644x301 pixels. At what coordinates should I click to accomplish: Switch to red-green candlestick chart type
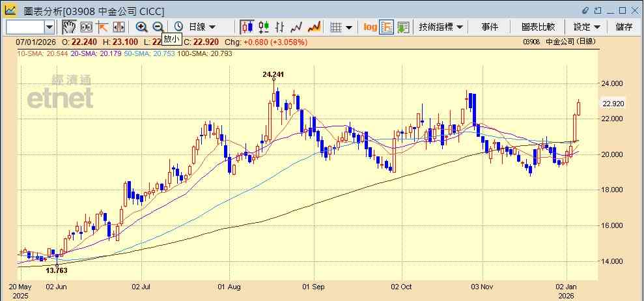[x=264, y=27]
